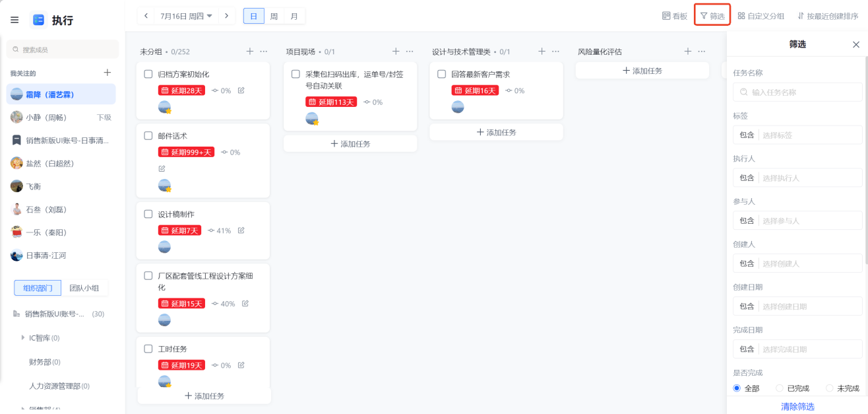Image resolution: width=868 pixels, height=414 pixels.
Task: Check off 采集包扫码出库 task
Action: tap(295, 74)
